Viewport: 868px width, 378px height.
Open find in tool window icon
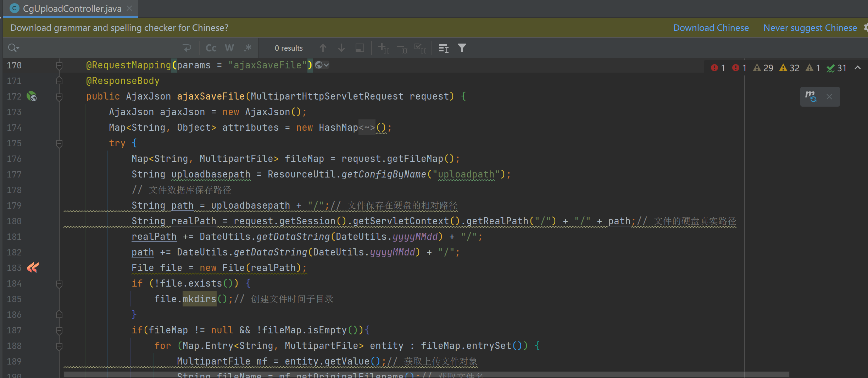pyautogui.click(x=444, y=48)
